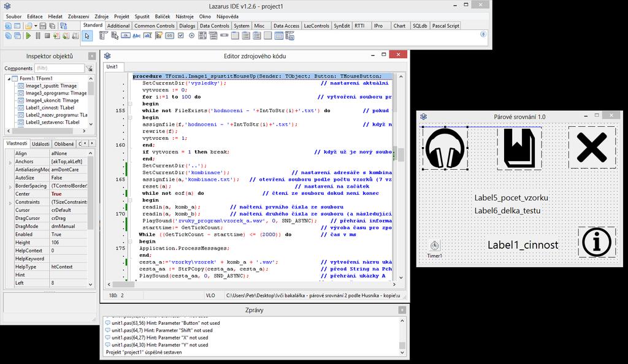Click the Pause debug icon
This screenshot has width=628, height=364.
click(x=38, y=36)
